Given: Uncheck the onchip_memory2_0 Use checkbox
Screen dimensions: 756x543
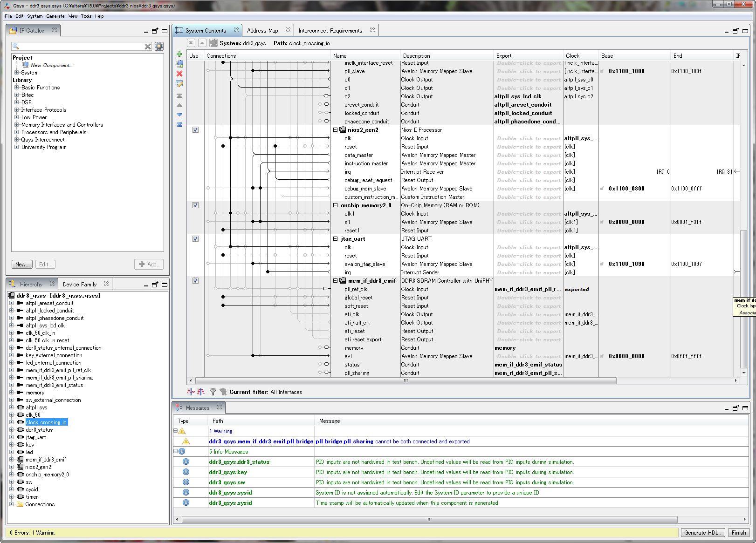Looking at the screenshot, I should click(195, 205).
